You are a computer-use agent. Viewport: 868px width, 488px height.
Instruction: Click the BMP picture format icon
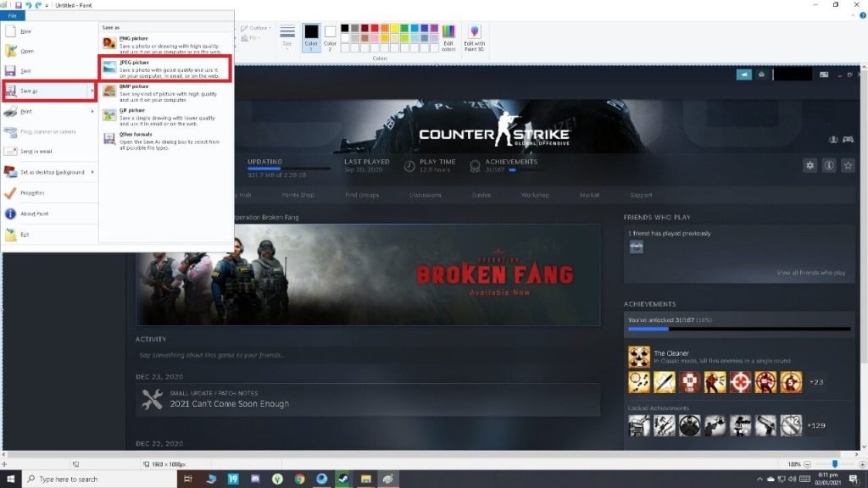point(109,91)
